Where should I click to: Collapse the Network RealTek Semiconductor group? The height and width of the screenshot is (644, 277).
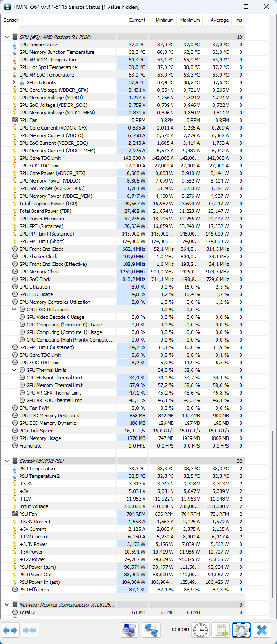point(7,605)
